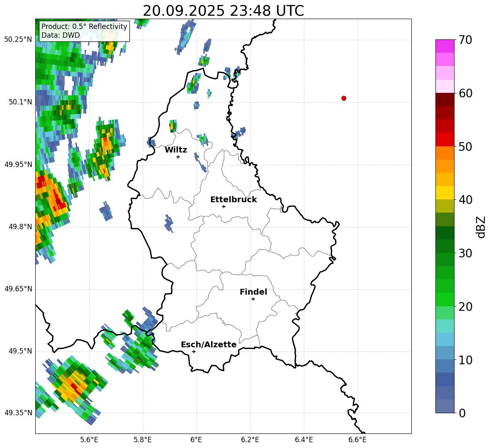Click the bright green colorbar segment at 20 dBZ
Viewport: 491px width, 448px height.
[445, 299]
